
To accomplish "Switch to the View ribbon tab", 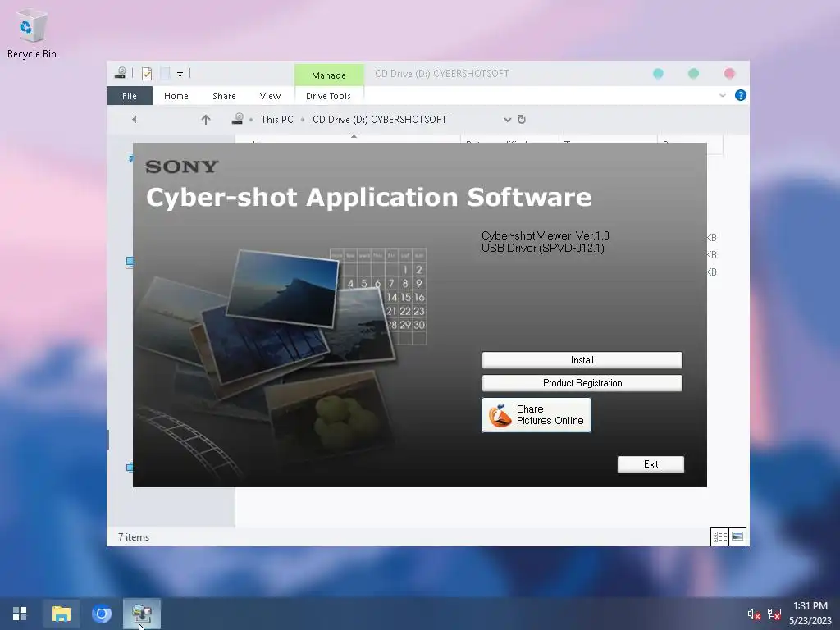I will click(x=270, y=96).
